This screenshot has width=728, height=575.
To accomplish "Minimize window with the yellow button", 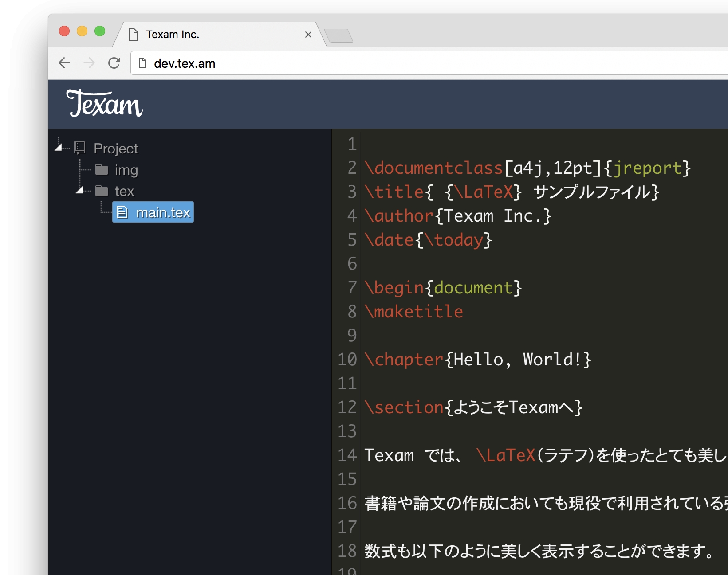I will [82, 31].
